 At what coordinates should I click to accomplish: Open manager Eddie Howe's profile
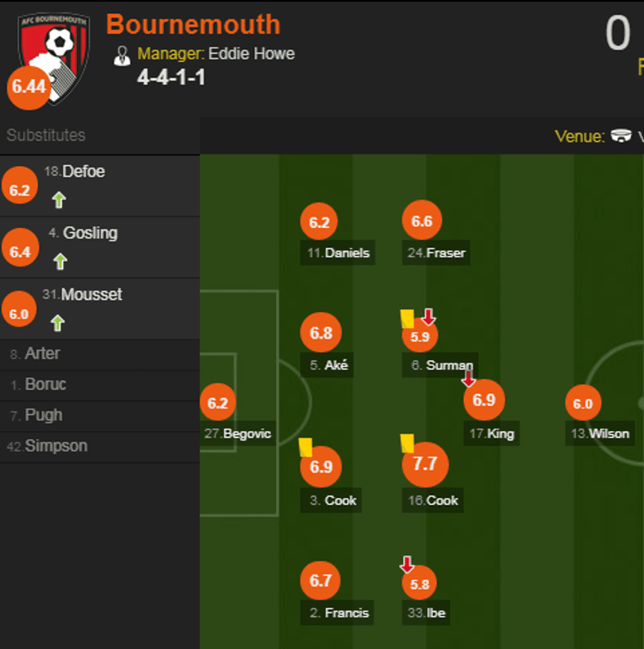coord(252,53)
